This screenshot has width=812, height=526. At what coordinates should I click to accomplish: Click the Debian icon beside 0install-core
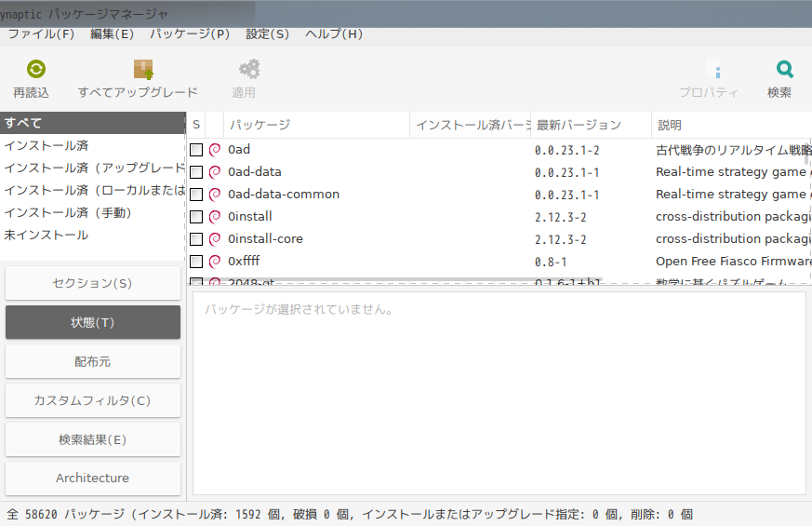pos(214,239)
